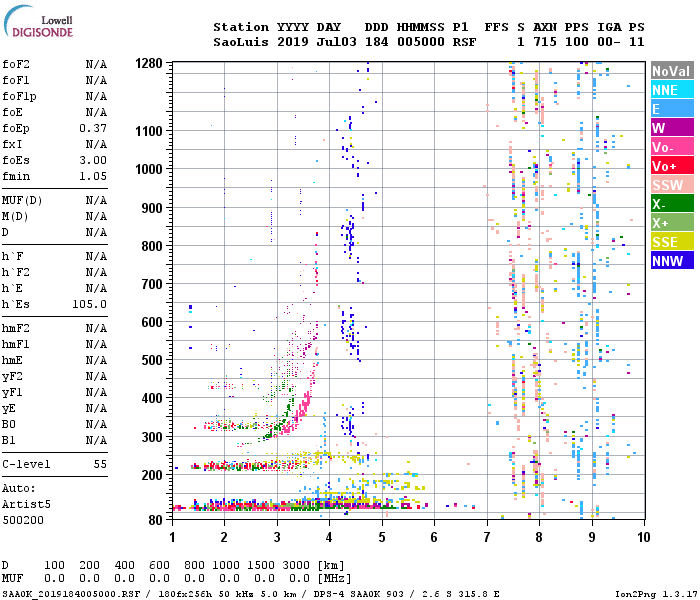Click the Lowell Digisonde logo
The height and width of the screenshot is (600, 700).
(x=38, y=21)
